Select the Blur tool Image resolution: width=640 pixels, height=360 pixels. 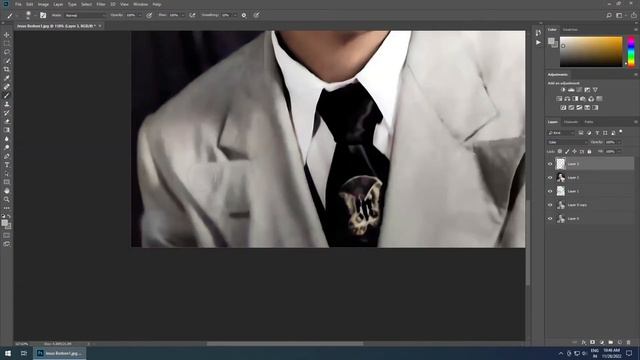pyautogui.click(x=7, y=139)
